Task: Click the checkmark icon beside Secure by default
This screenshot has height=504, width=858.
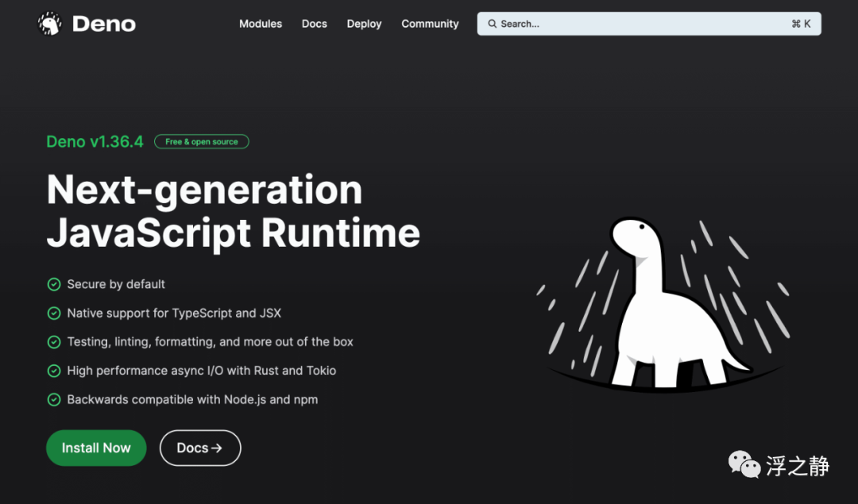Action: point(54,284)
